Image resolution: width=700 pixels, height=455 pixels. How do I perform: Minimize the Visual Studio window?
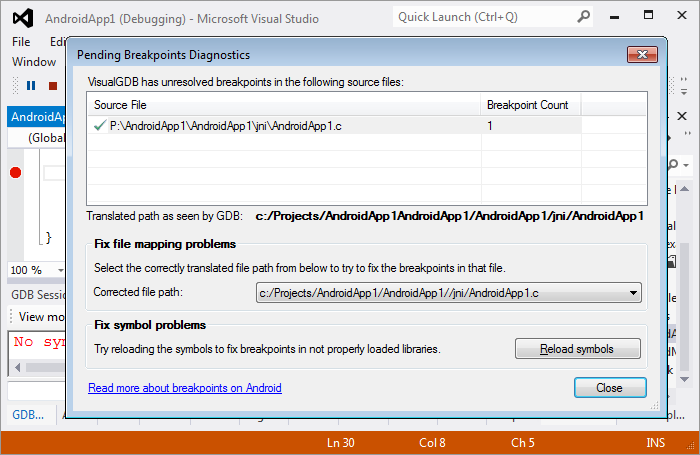(615, 17)
